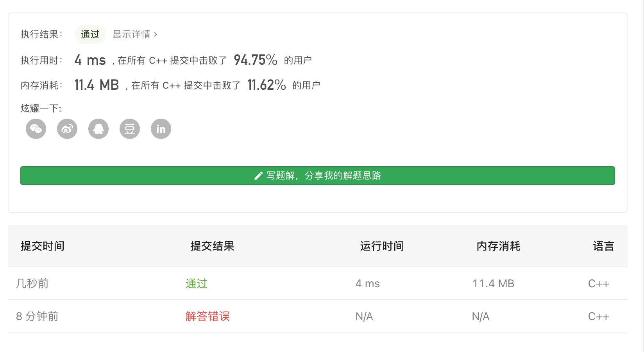The height and width of the screenshot is (352, 644).
Task: Select the 几秒前 submission row
Action: tap(318, 283)
